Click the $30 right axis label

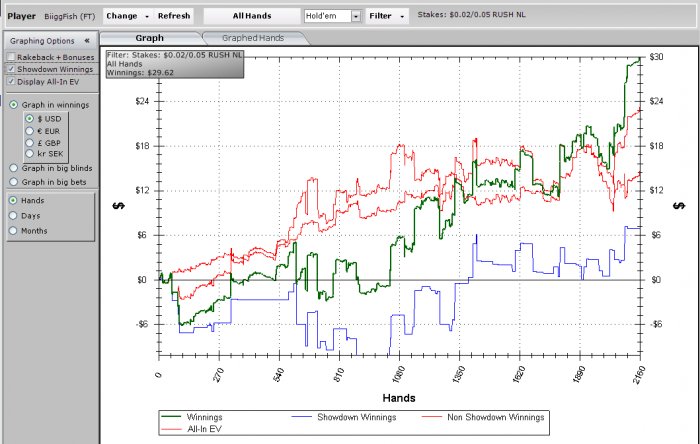(657, 57)
